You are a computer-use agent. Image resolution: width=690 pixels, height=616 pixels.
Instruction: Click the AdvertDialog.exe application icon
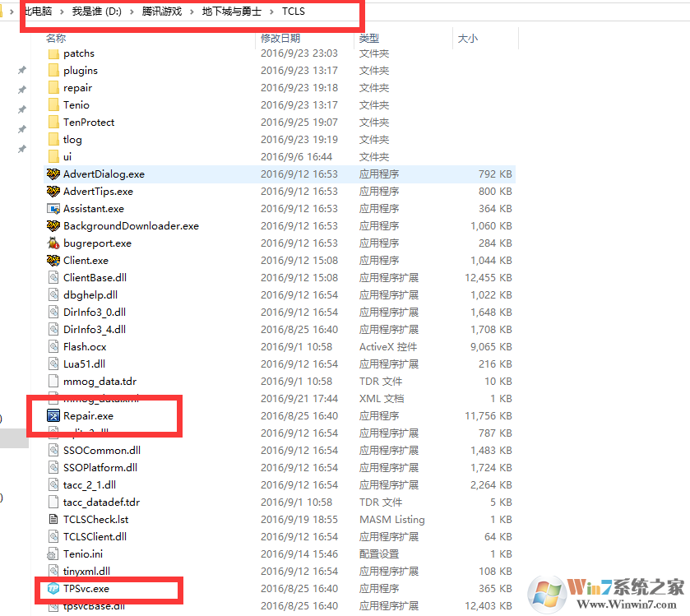pos(53,174)
